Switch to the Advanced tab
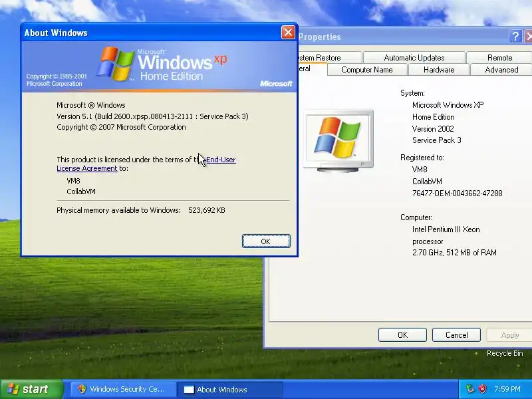This screenshot has height=399, width=532. [x=501, y=70]
